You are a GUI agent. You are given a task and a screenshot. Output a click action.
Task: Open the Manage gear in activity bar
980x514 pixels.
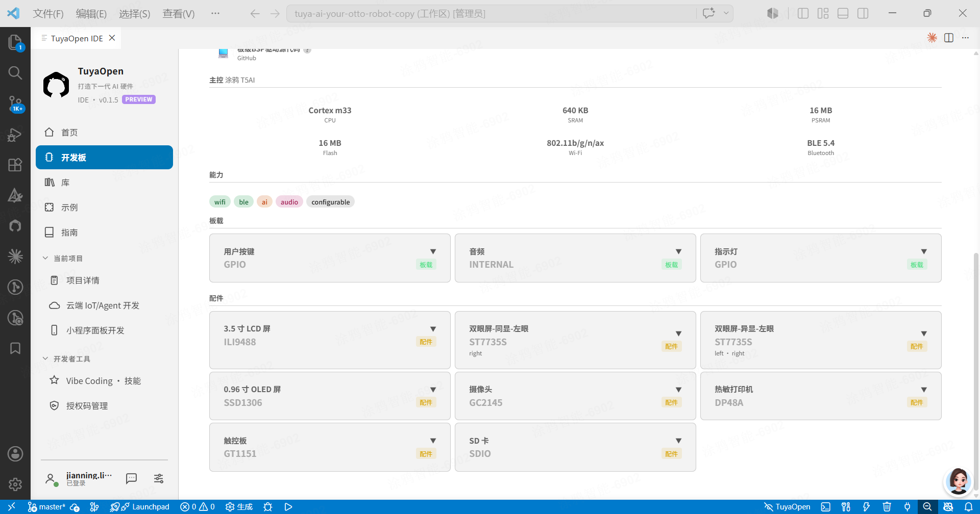pyautogui.click(x=15, y=484)
